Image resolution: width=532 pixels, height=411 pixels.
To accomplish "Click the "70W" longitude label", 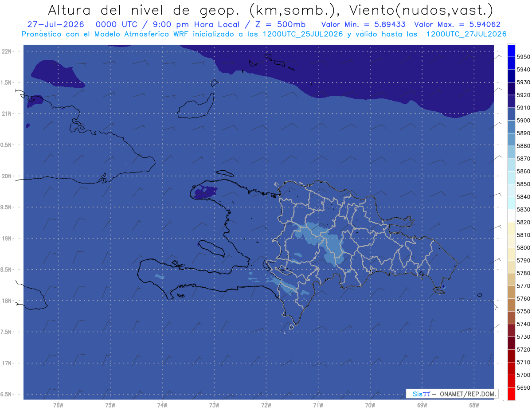I will coord(370,405).
